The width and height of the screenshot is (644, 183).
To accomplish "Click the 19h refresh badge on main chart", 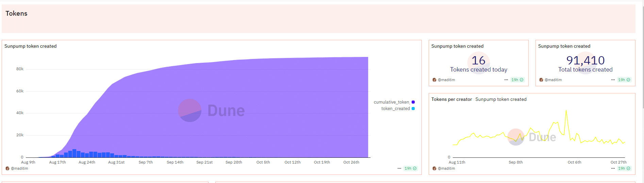I will [410, 168].
